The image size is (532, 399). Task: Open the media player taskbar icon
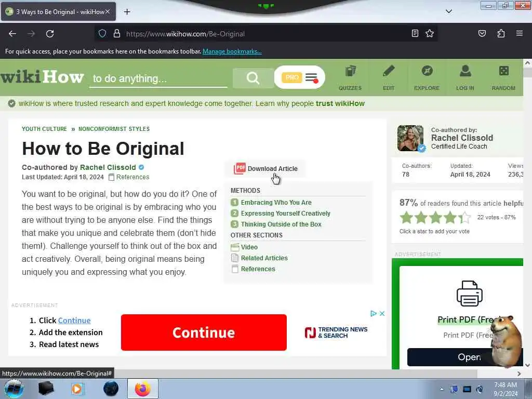click(x=77, y=389)
